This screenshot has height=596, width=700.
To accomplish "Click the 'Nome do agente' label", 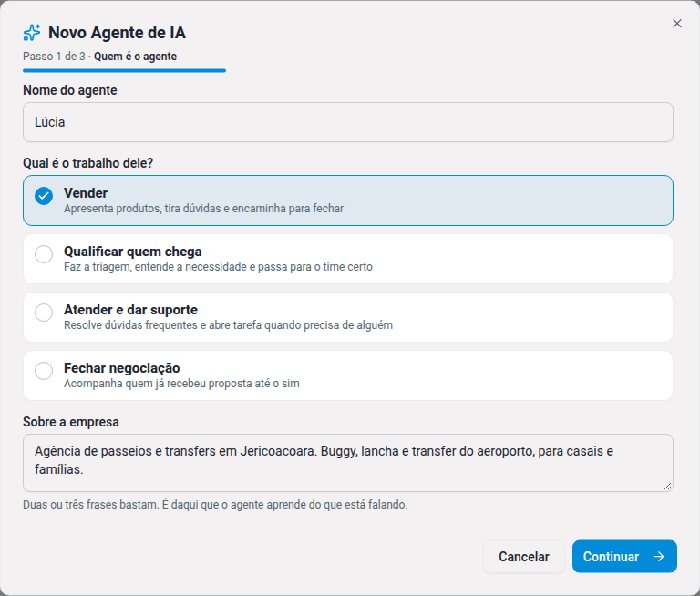I will pyautogui.click(x=70, y=90).
